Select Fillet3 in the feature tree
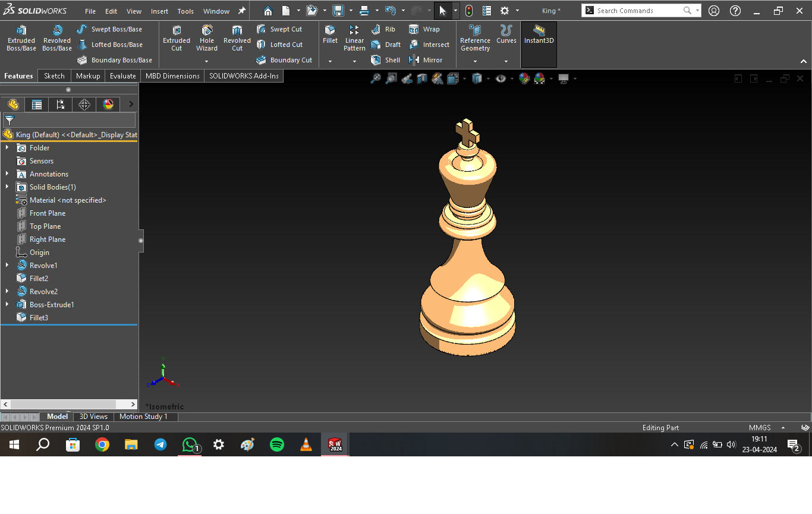Image resolution: width=812 pixels, height=514 pixels. pos(39,318)
